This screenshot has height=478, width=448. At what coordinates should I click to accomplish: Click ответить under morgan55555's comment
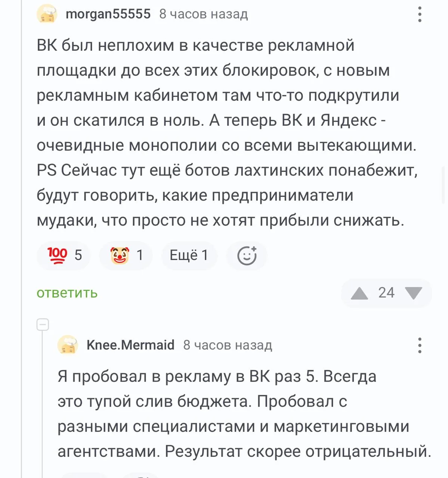tap(66, 294)
